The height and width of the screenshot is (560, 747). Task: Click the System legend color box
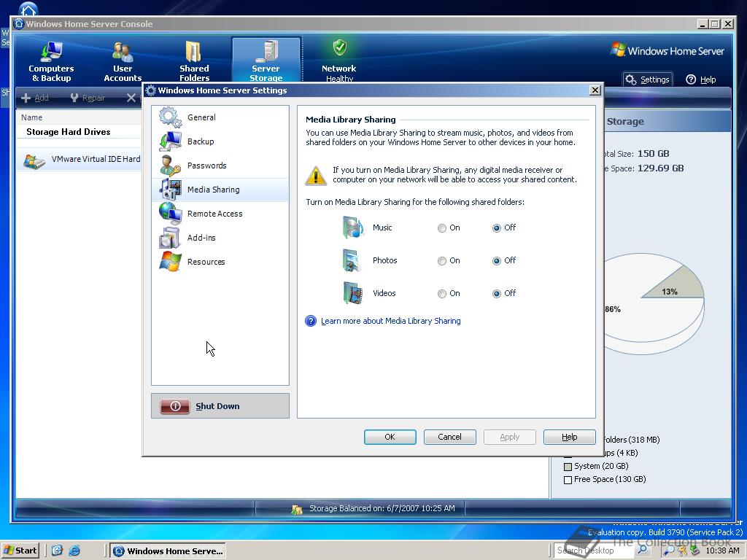tap(568, 467)
